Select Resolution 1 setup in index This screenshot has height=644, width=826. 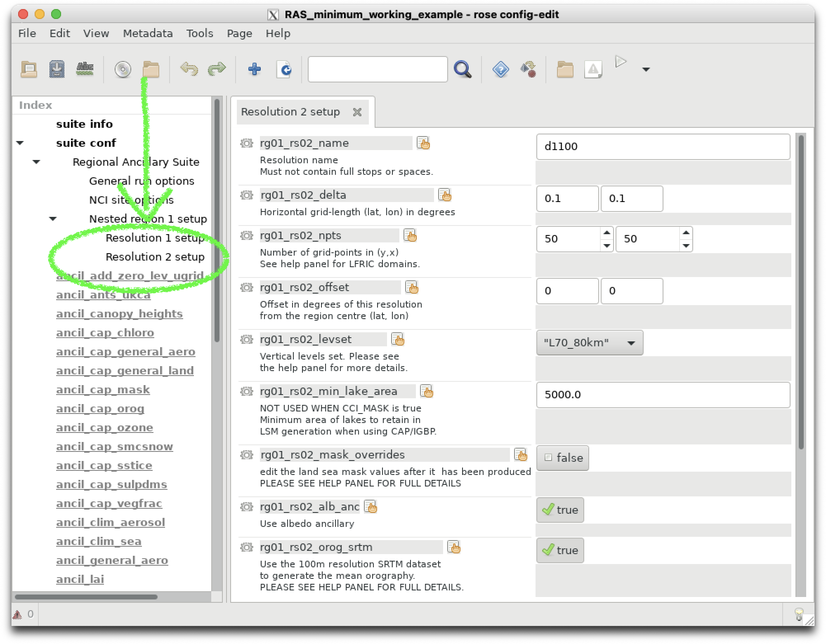pyautogui.click(x=155, y=238)
